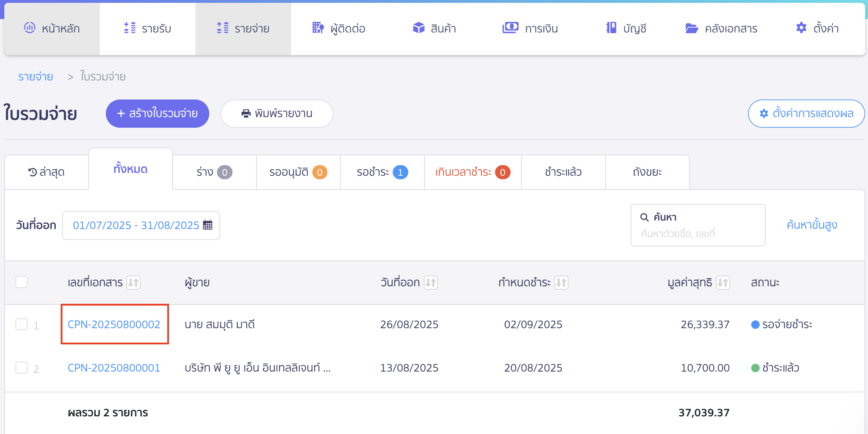Viewport: 868px width, 434px height.
Task: Open the การเงิน finance menu
Action: [530, 28]
